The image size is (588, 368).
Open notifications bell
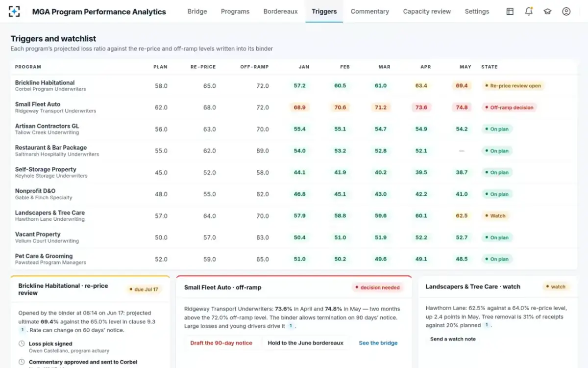(x=529, y=11)
